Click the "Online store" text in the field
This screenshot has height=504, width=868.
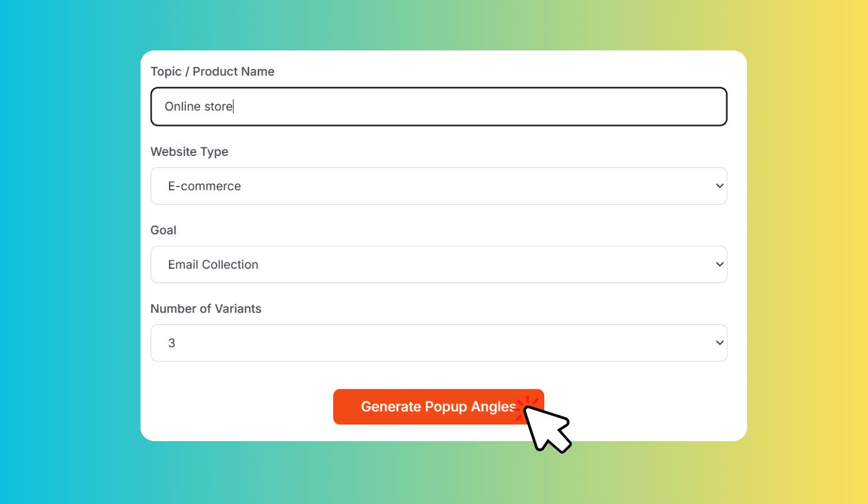click(199, 107)
